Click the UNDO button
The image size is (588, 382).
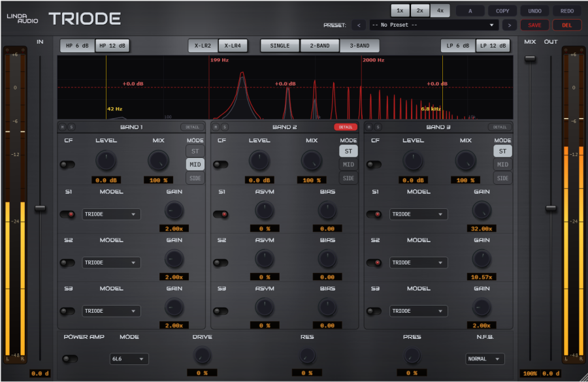tap(534, 11)
